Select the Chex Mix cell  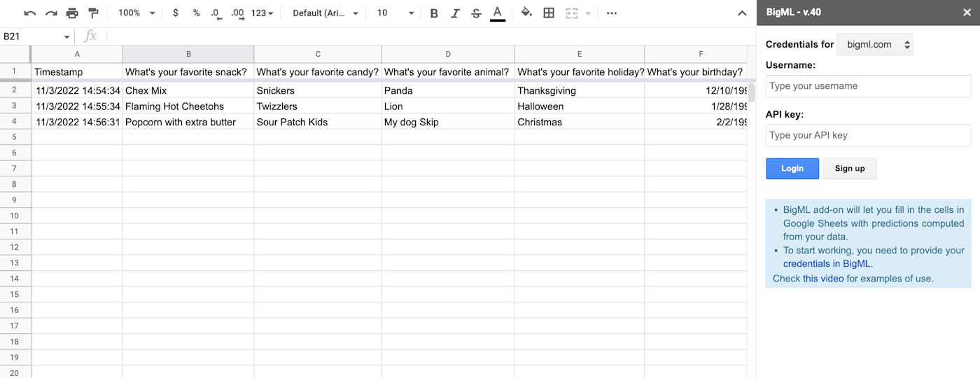point(188,90)
